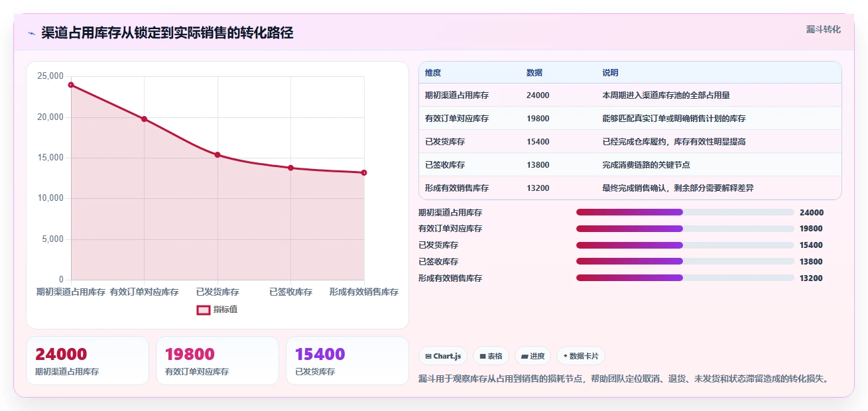Click table value 15400
Screen dimensions: 868x411
pos(538,142)
